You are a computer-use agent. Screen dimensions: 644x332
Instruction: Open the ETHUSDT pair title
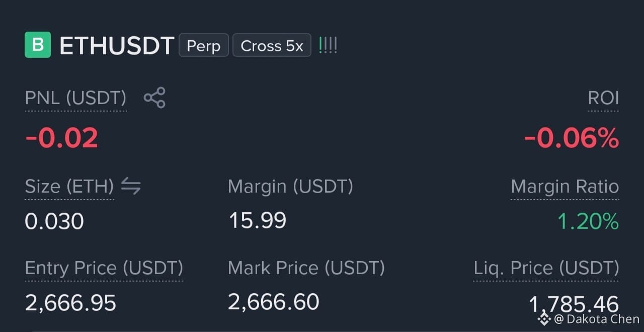click(x=117, y=46)
